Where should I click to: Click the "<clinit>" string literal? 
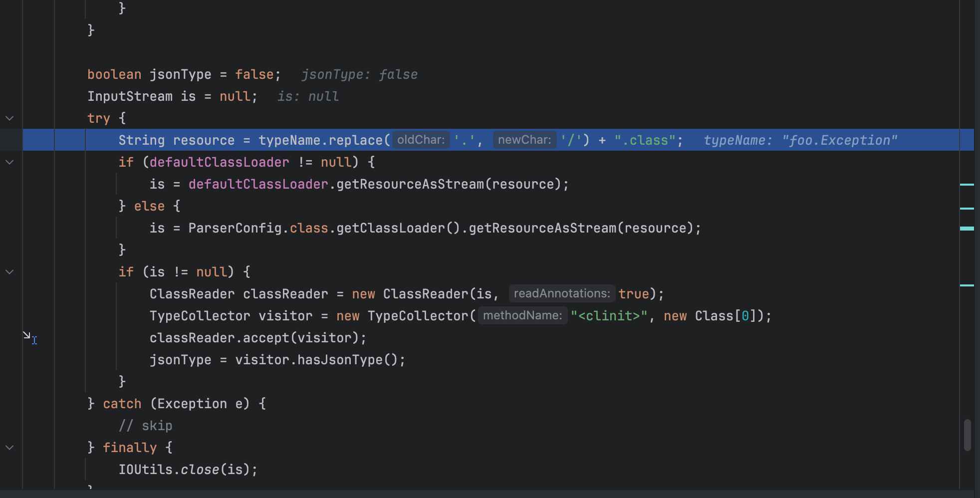609,316
